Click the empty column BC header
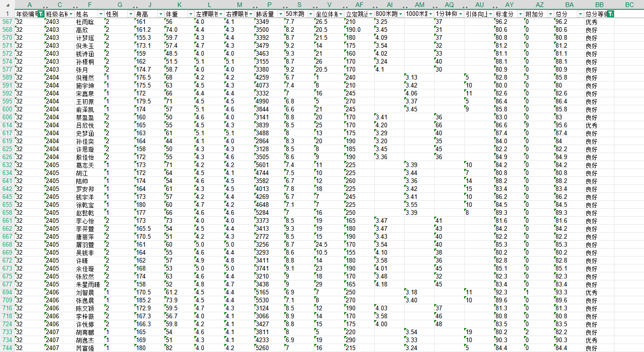Screen dimensions: 644x352 pos(629,5)
